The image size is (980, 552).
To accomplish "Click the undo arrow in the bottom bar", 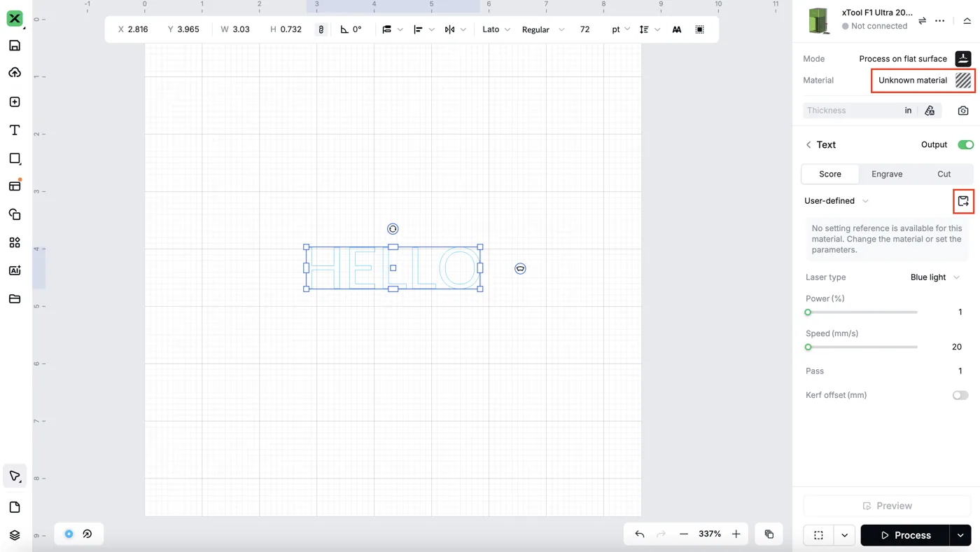I will pyautogui.click(x=640, y=534).
